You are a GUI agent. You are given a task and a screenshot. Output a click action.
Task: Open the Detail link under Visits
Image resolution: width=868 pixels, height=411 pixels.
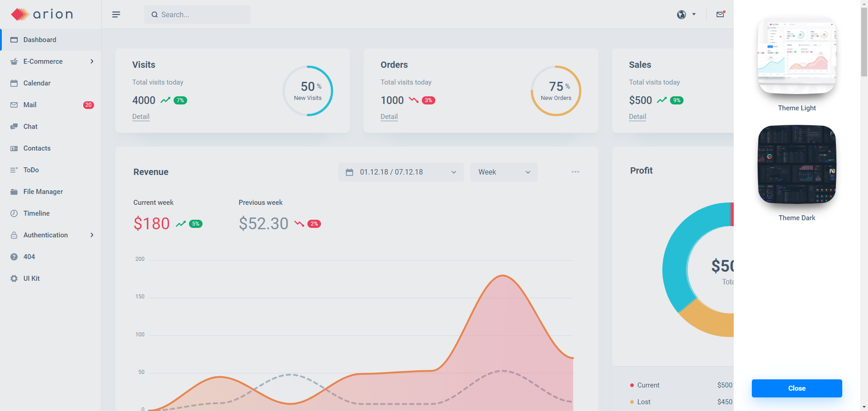point(141,117)
